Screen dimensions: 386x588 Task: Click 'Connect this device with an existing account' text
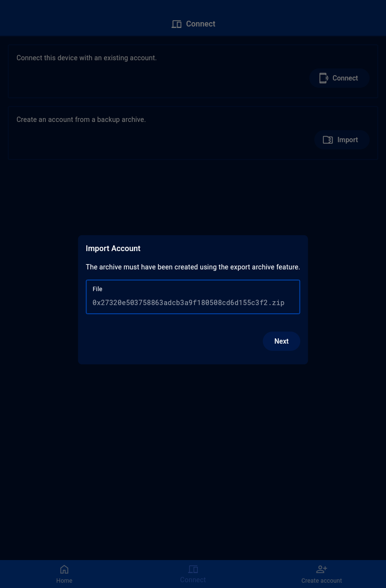pyautogui.click(x=86, y=58)
